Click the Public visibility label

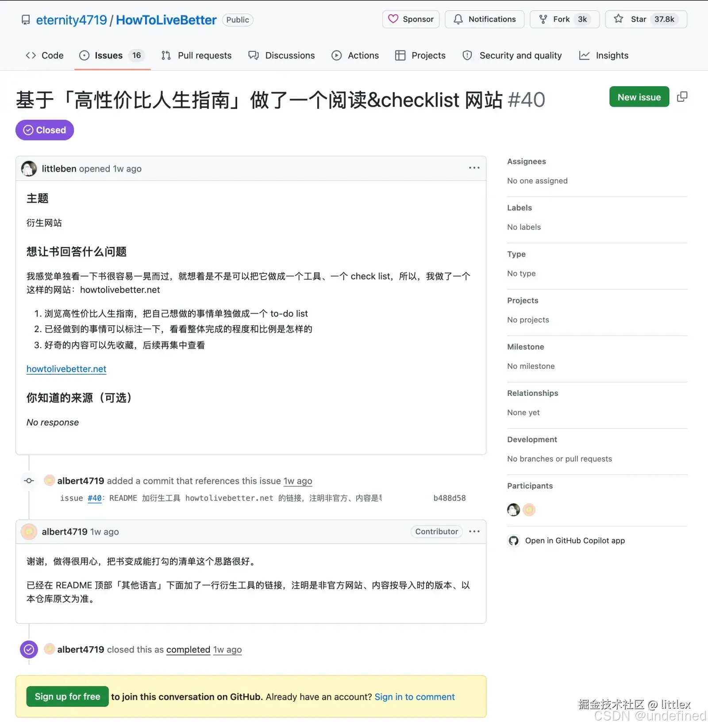pyautogui.click(x=238, y=20)
